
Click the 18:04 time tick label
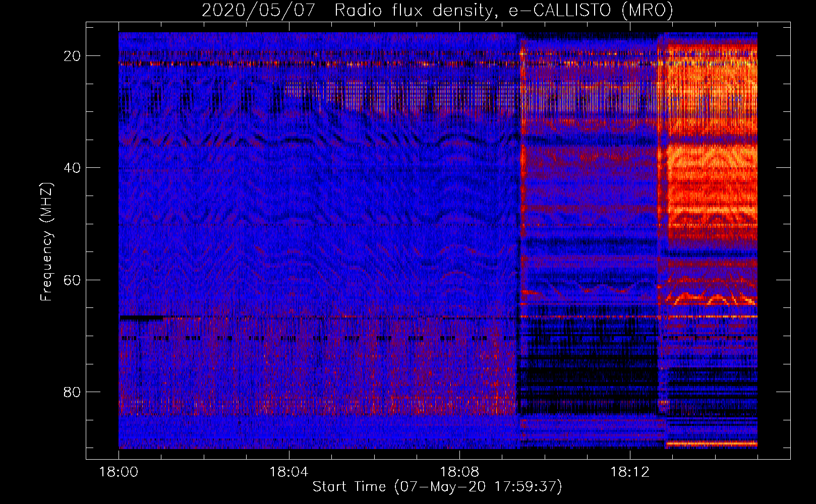[x=289, y=472]
